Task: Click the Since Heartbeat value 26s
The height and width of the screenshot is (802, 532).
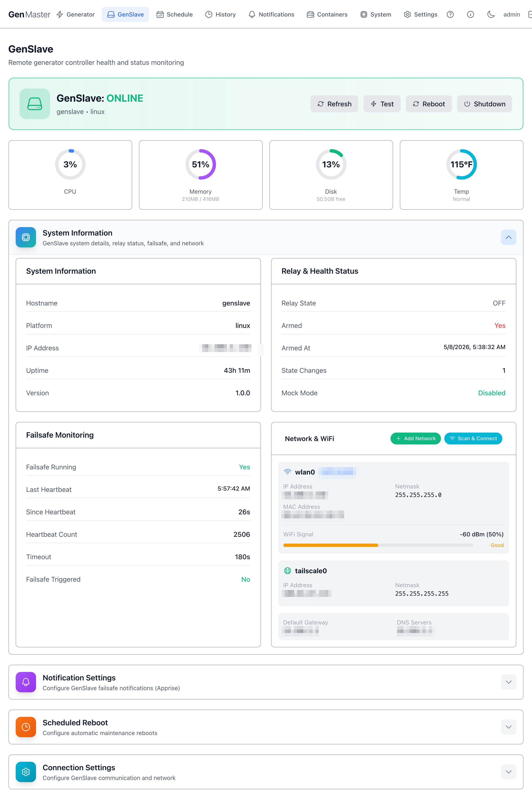Action: 244,512
